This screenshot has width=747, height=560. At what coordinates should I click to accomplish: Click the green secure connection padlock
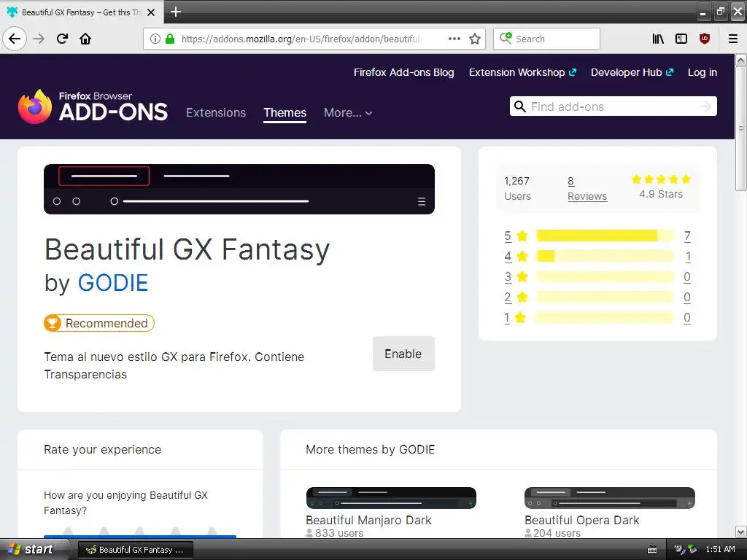point(170,39)
